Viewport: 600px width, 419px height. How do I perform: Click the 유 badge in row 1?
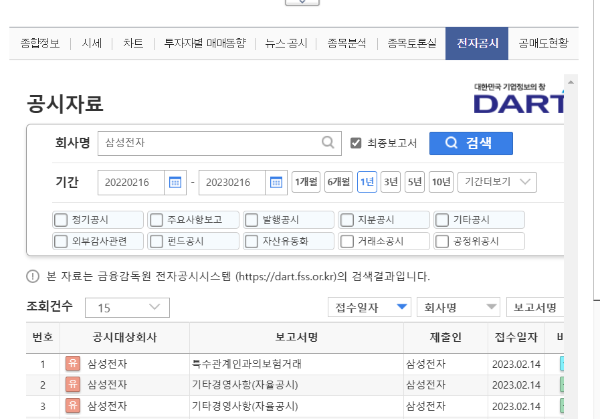[73, 364]
